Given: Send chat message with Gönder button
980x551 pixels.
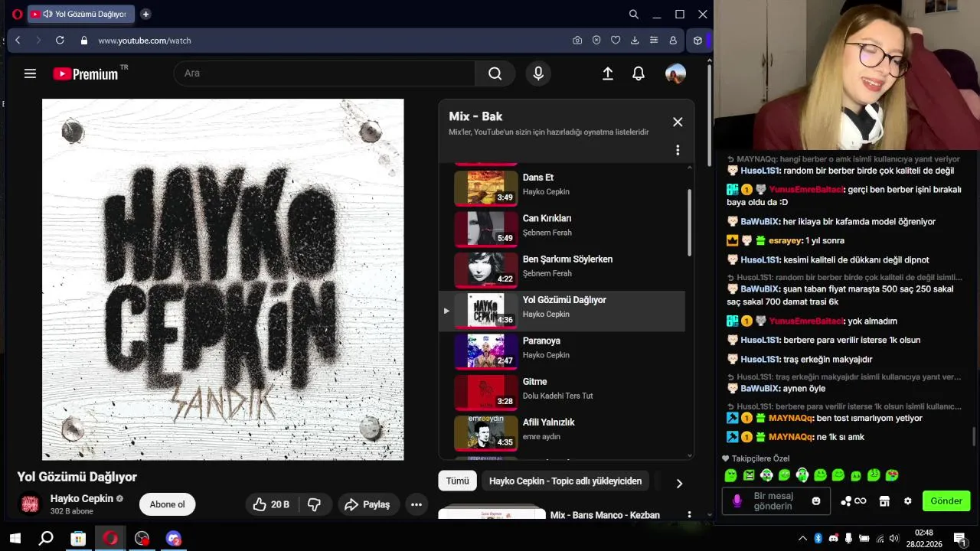Looking at the screenshot, I should 946,501.
